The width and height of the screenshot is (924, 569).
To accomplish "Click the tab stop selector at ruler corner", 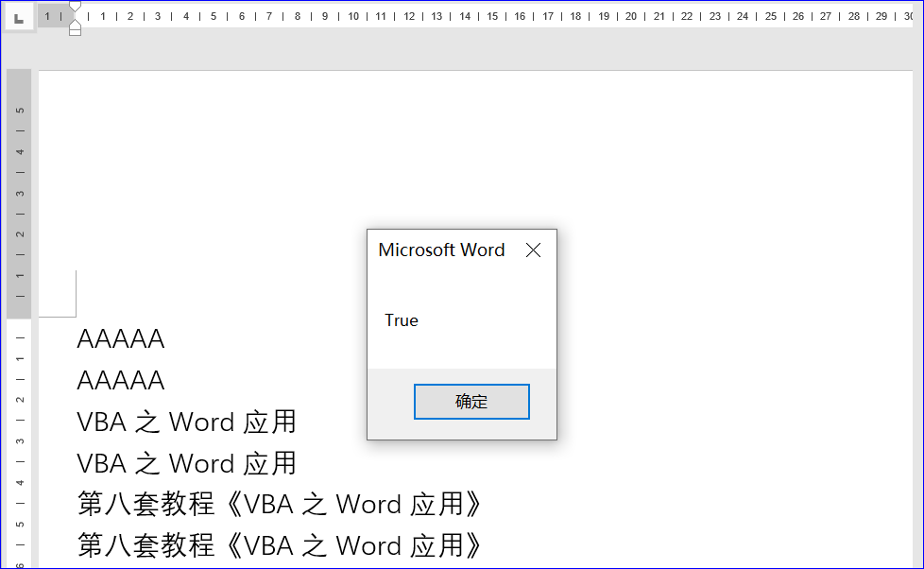I will 19,18.
